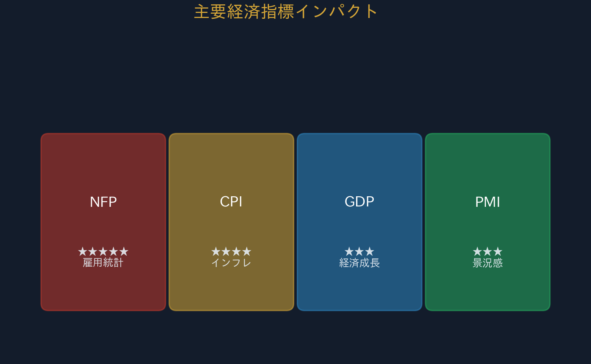The height and width of the screenshot is (364, 591).
Task: Click the first star under NFP
Action: [x=82, y=251]
